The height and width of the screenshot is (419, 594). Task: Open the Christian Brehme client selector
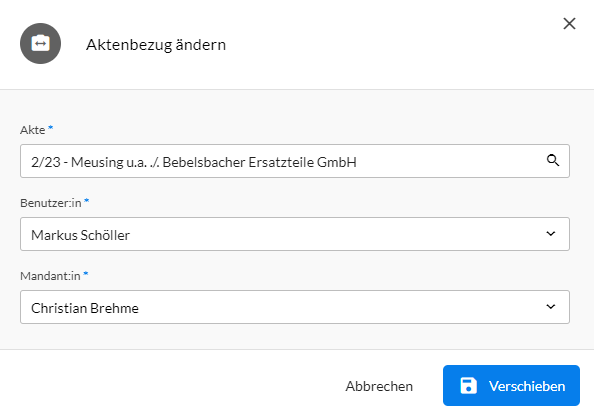295,307
